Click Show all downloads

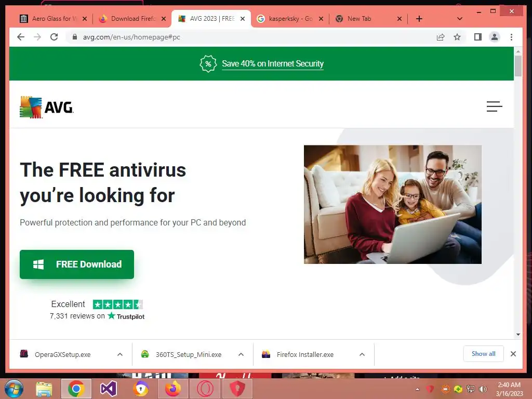[x=483, y=354]
